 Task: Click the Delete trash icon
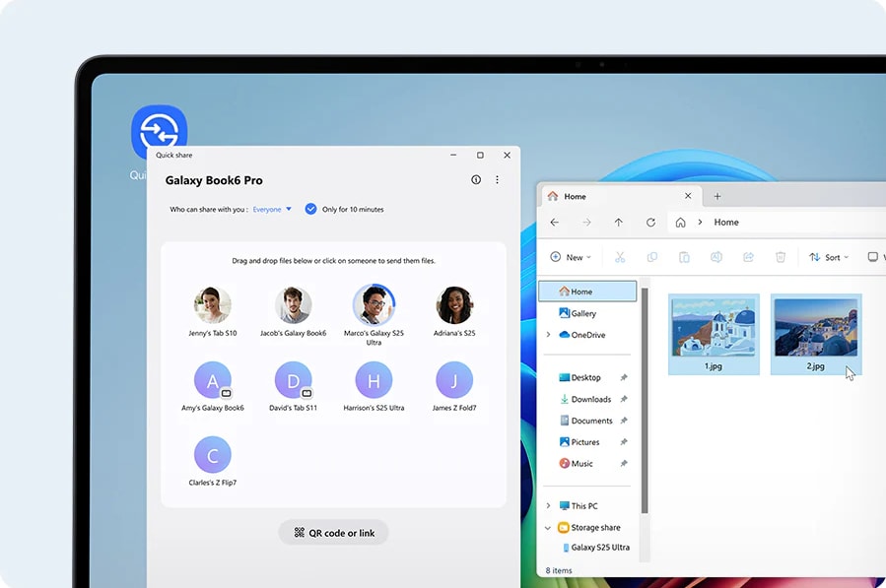[x=781, y=257]
